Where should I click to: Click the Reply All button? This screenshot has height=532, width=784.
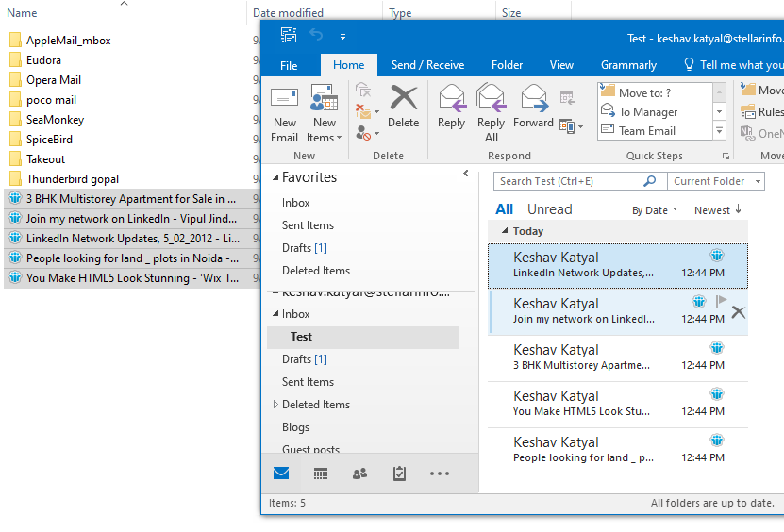coord(491,114)
